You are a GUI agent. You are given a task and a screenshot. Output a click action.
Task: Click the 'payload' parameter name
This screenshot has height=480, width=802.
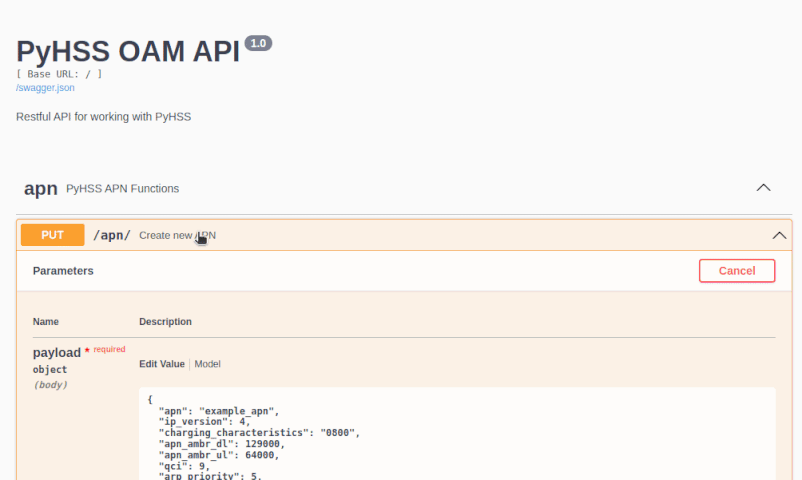pyautogui.click(x=57, y=353)
